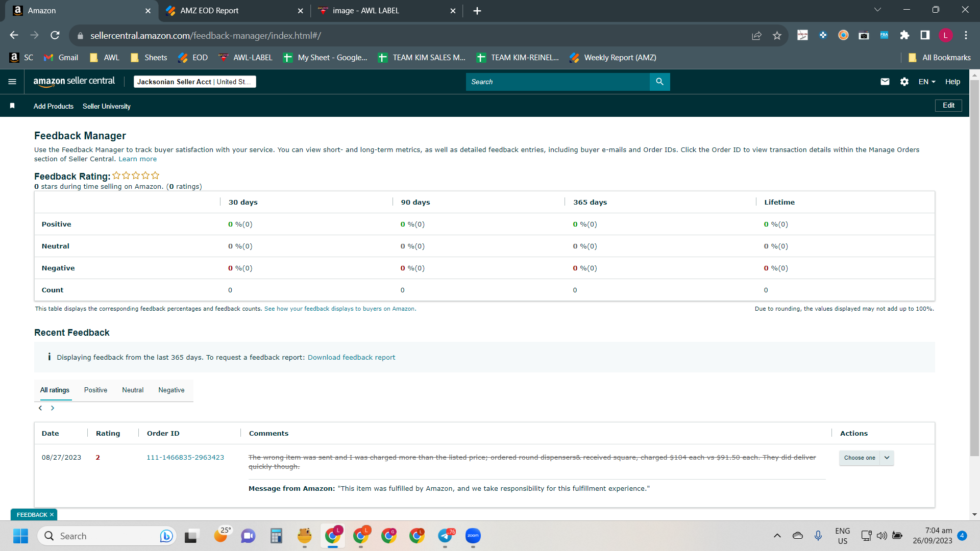Click the page vertical scrollbar
The height and width of the screenshot is (551, 980).
[974, 268]
